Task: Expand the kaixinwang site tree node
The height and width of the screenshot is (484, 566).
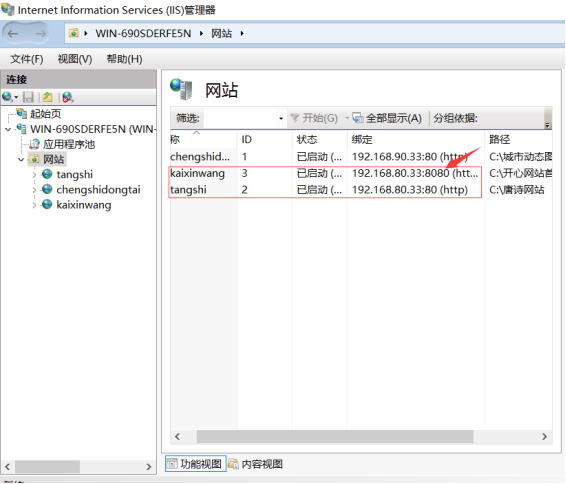Action: pyautogui.click(x=34, y=205)
